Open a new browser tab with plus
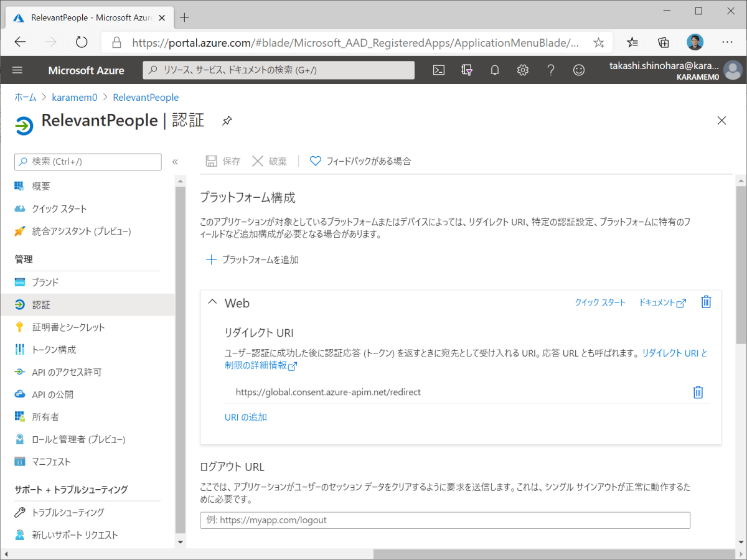 coord(184,17)
